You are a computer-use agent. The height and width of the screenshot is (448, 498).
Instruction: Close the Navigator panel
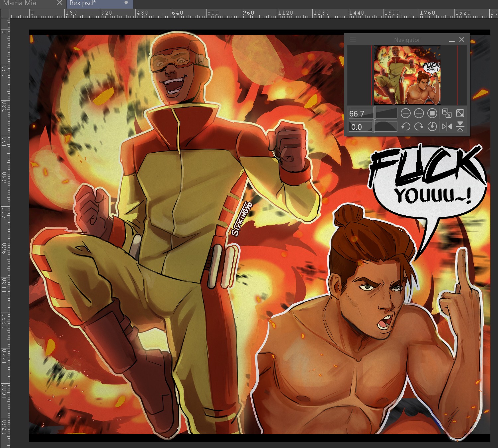point(462,39)
